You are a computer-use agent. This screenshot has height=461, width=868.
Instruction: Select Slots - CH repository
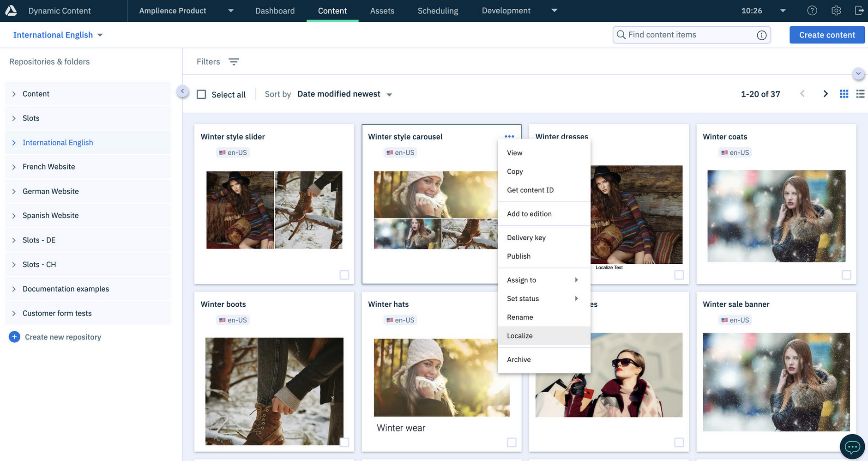point(88,264)
